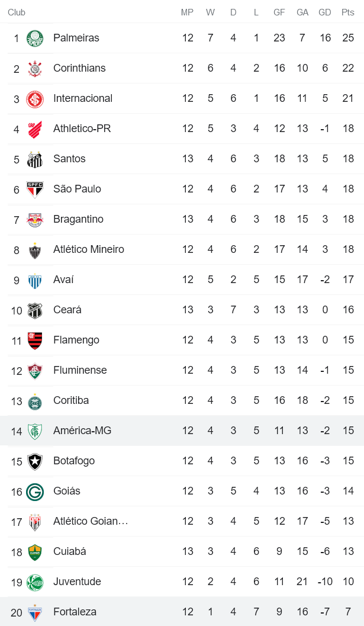Click the São Paulo SPFC crest
The height and width of the screenshot is (626, 364).
point(35,190)
